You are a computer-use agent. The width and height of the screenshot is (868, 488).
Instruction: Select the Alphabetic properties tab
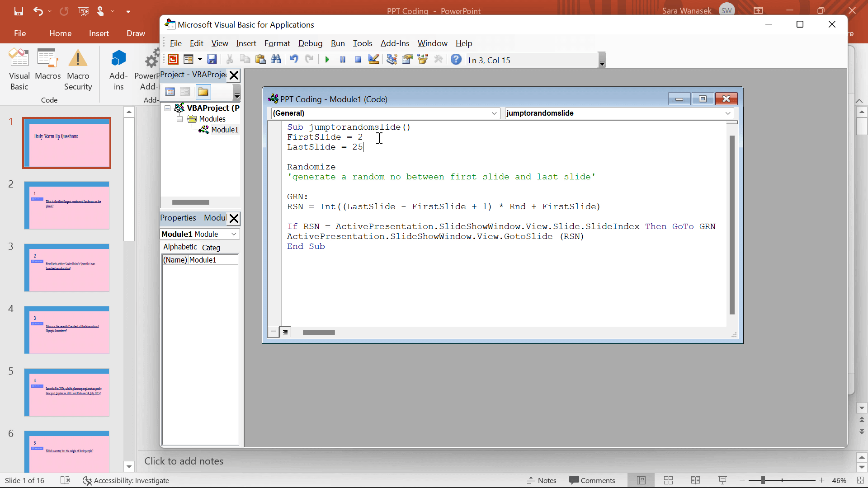point(179,247)
